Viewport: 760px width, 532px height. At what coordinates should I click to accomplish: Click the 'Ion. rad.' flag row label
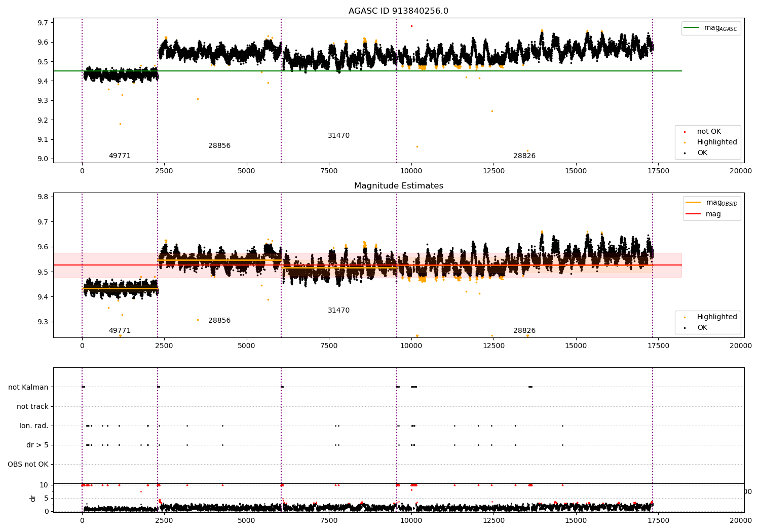[34, 426]
